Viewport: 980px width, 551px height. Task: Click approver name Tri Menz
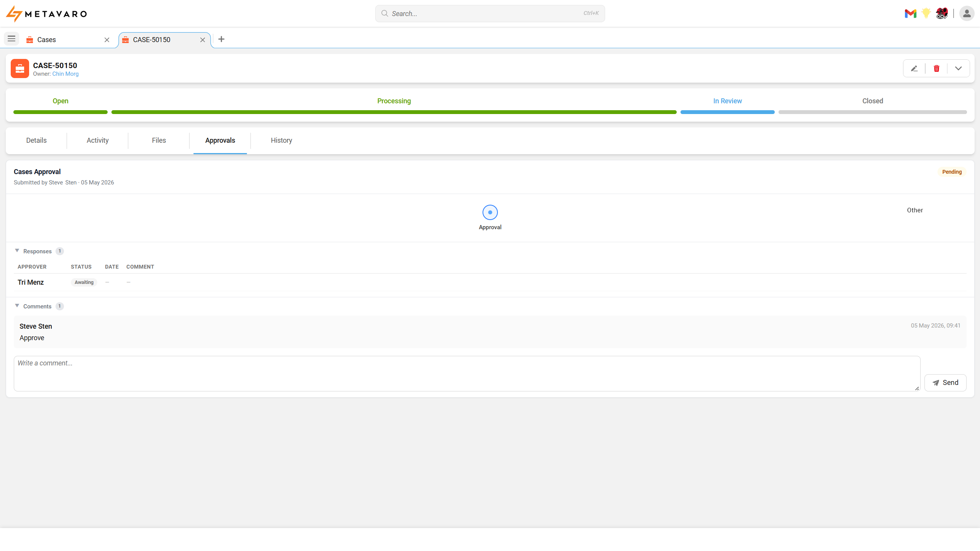click(x=31, y=282)
